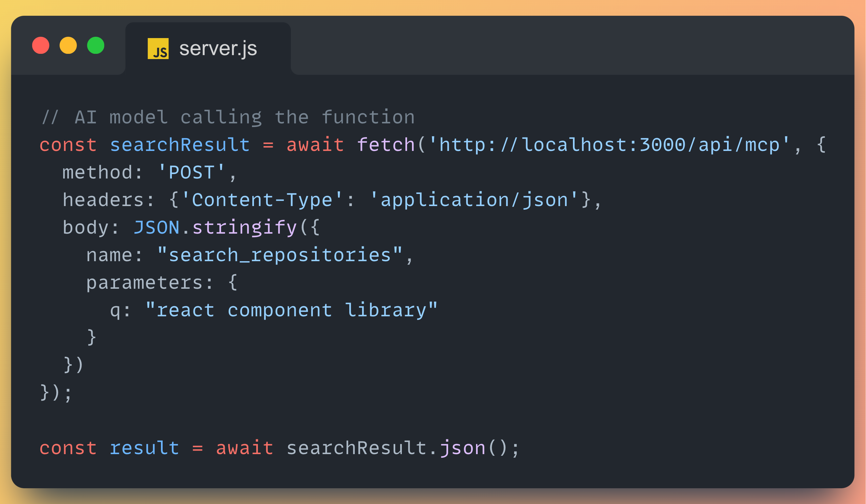The width and height of the screenshot is (866, 504).
Task: Select the server.js tab
Action: coord(218,49)
